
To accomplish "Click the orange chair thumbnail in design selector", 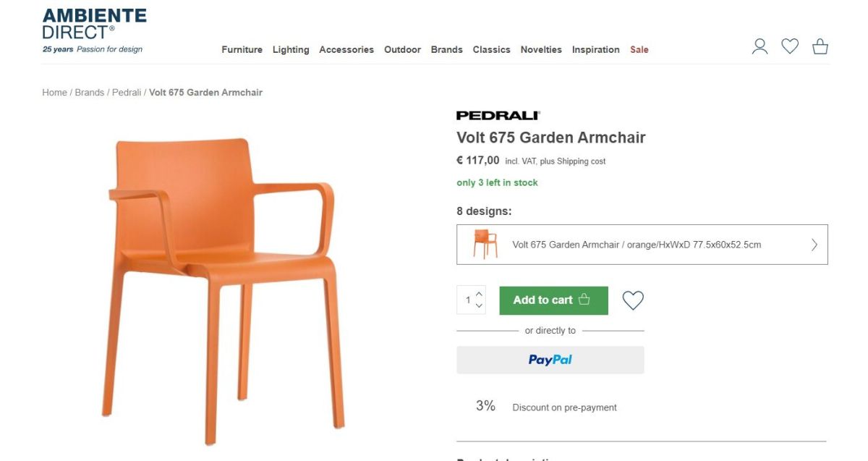I will pyautogui.click(x=485, y=244).
